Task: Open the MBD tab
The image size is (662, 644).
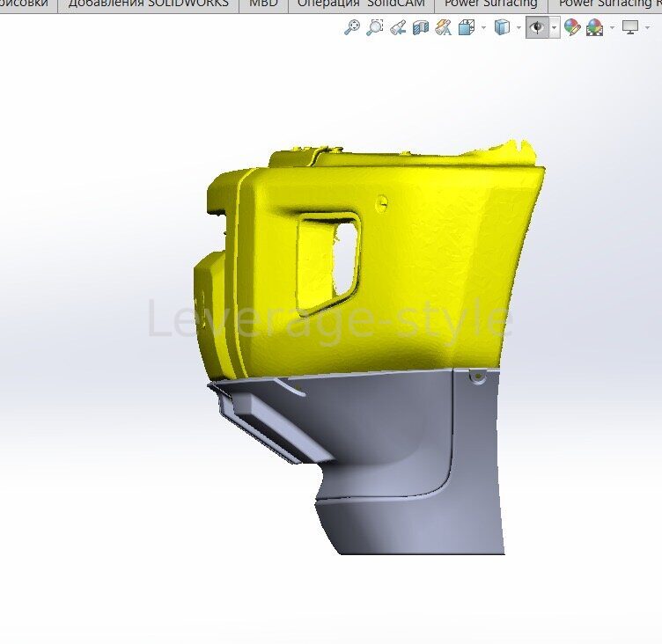Action: 262,4
